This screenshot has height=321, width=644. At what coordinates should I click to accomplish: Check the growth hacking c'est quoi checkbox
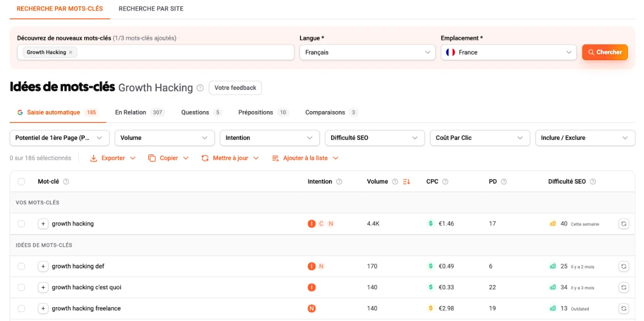pos(21,288)
